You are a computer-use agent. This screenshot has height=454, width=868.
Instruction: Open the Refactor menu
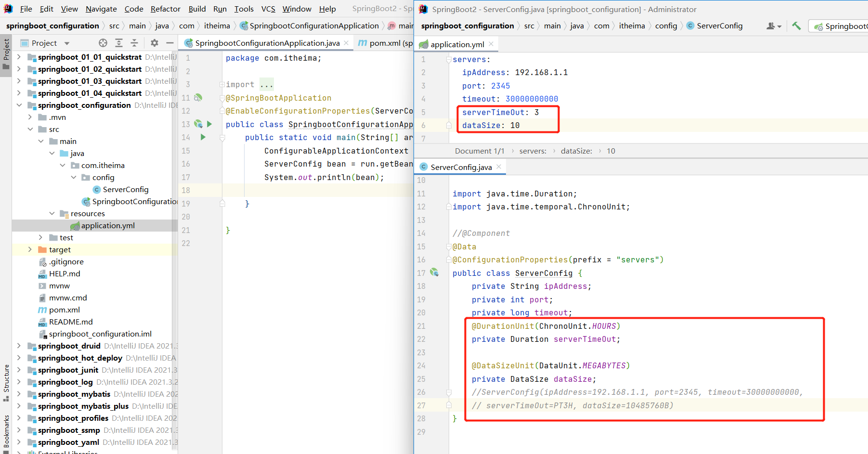(x=165, y=9)
